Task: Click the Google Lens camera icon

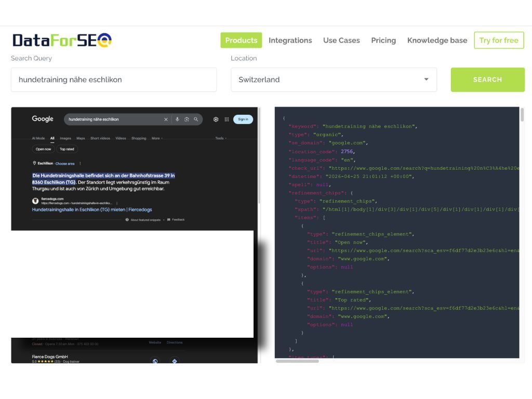Action: pyautogui.click(x=187, y=119)
